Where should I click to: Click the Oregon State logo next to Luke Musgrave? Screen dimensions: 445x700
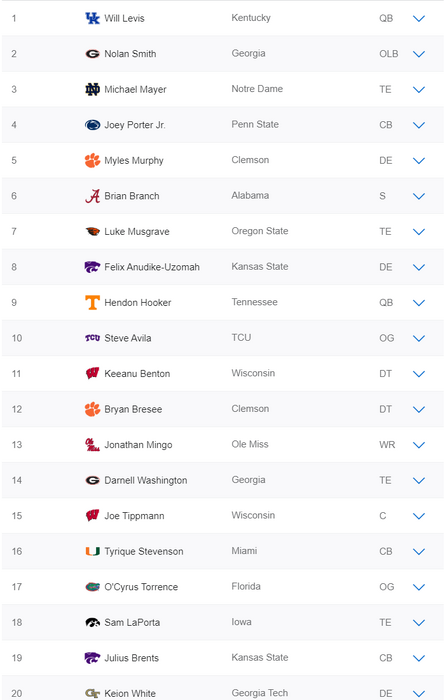click(x=92, y=231)
